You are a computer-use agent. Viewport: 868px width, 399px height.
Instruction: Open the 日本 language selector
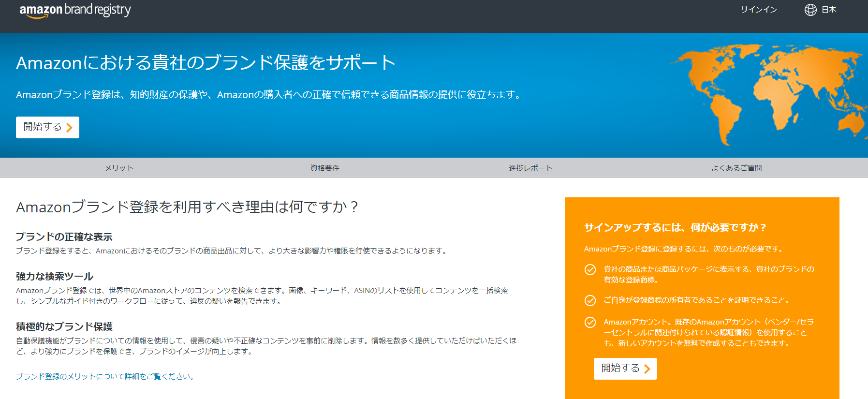(x=828, y=10)
